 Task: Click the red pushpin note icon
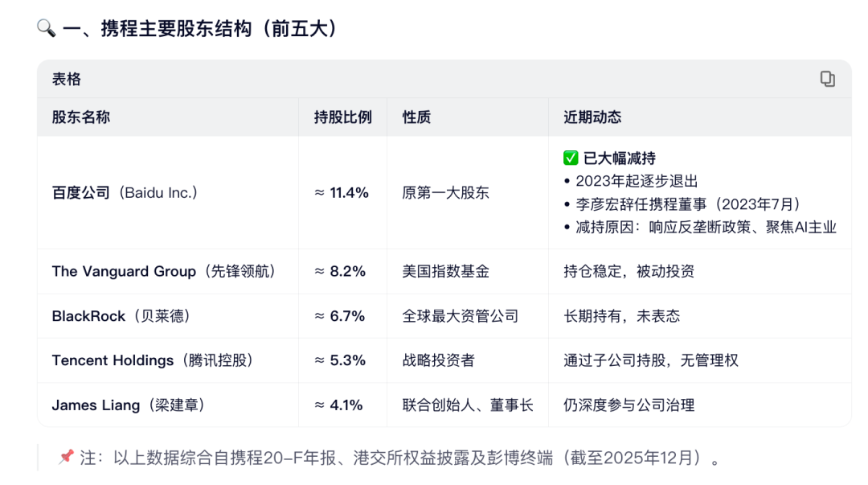66,458
